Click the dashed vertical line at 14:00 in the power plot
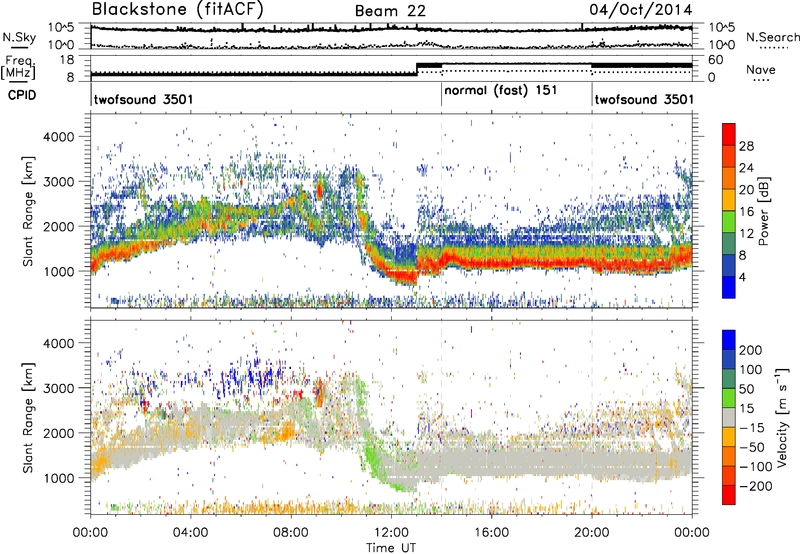This screenshot has height=554, width=800. tap(442, 211)
